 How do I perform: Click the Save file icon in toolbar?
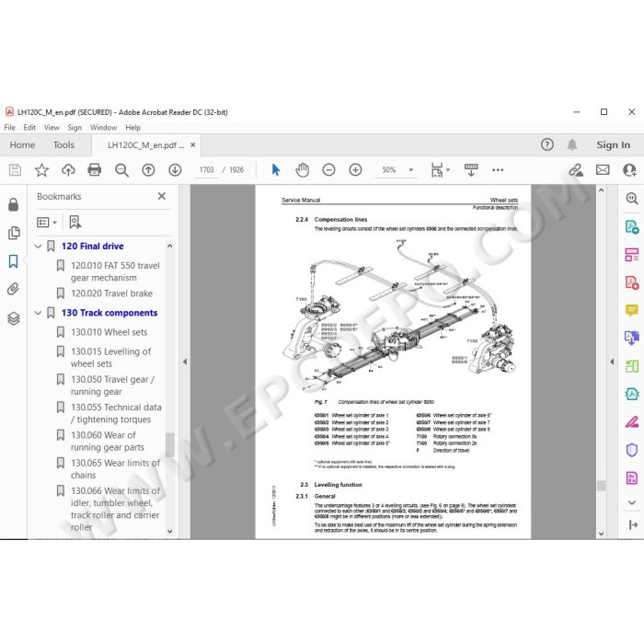[x=15, y=170]
